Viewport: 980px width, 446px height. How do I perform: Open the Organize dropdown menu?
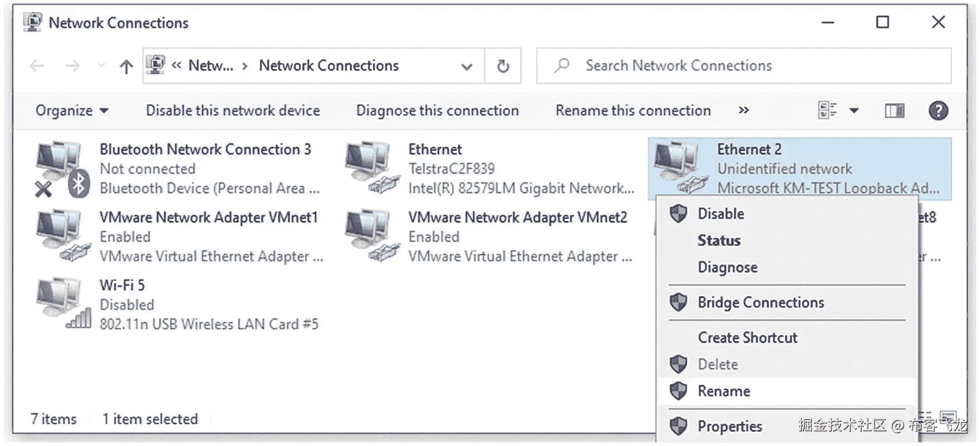pos(72,111)
